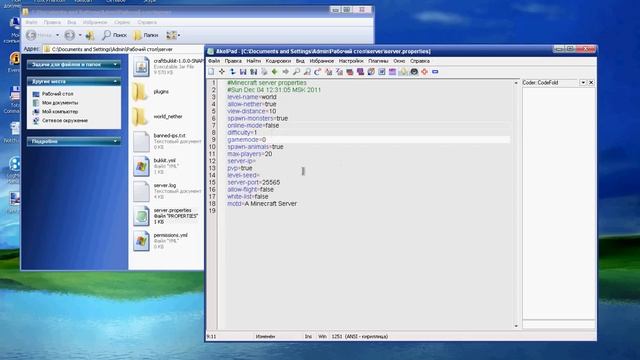Click the new document icon in AkelPad toolbar
Image resolution: width=640 pixels, height=360 pixels.
coord(211,71)
